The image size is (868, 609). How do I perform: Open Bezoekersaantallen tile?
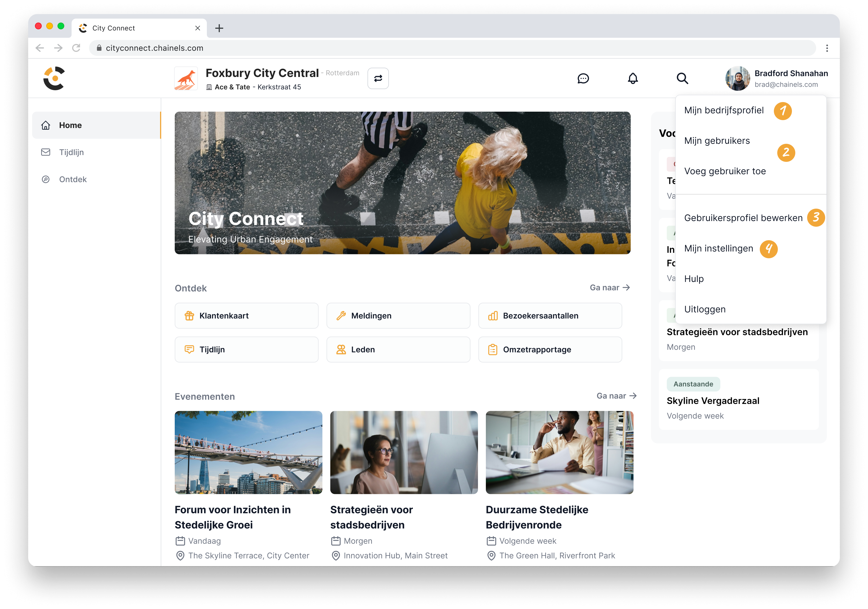point(550,315)
